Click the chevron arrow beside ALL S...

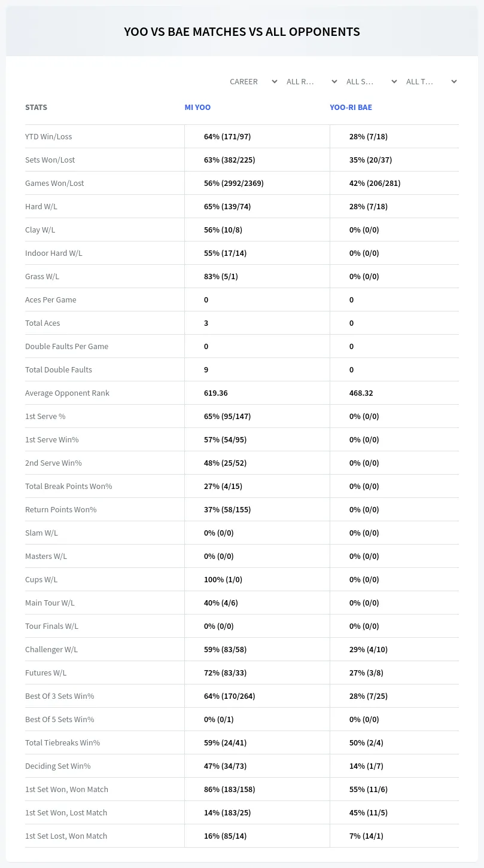click(x=394, y=82)
